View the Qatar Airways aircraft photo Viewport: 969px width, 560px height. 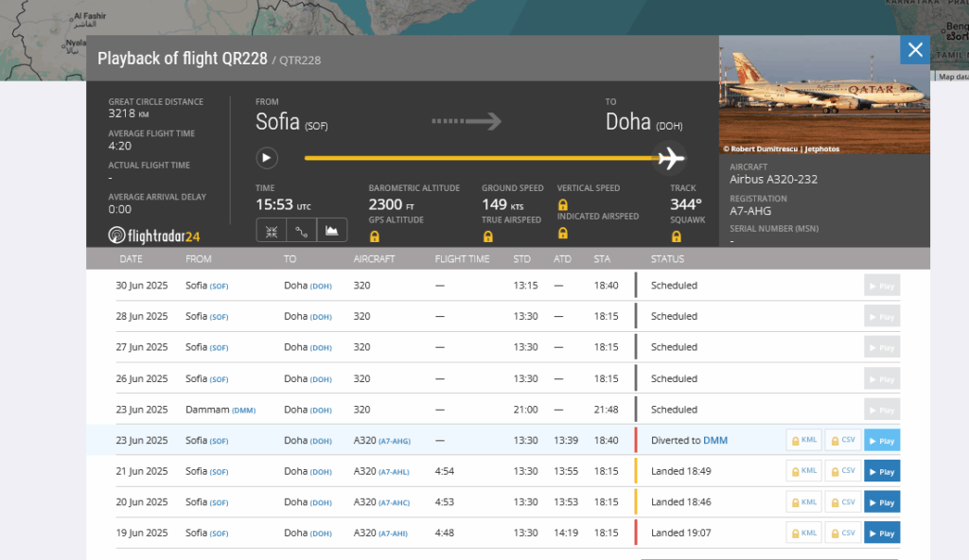(824, 95)
